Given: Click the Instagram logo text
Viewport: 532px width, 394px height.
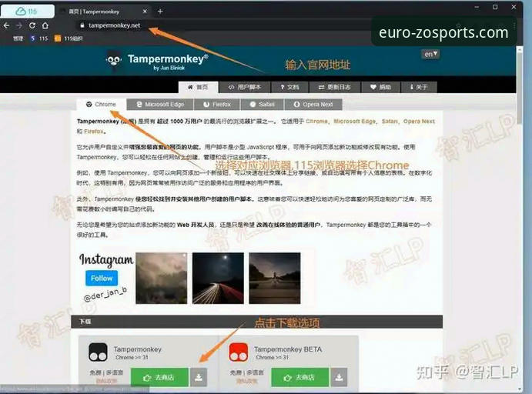Looking at the screenshot, I should [106, 260].
